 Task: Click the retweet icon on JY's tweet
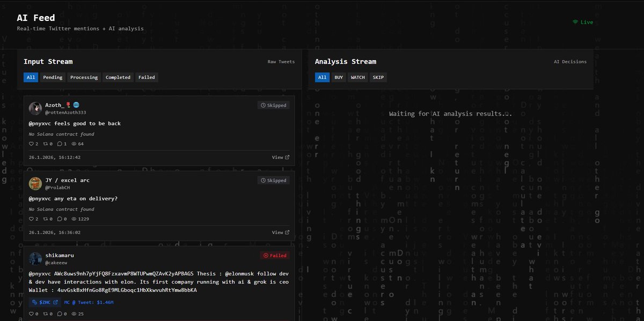[x=45, y=219]
